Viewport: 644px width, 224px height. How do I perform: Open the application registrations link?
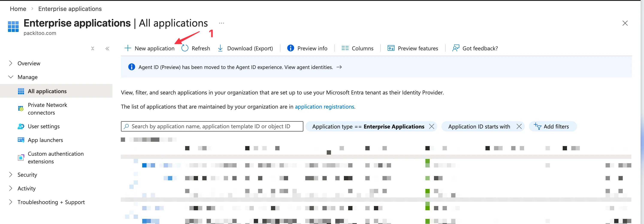(x=324, y=106)
